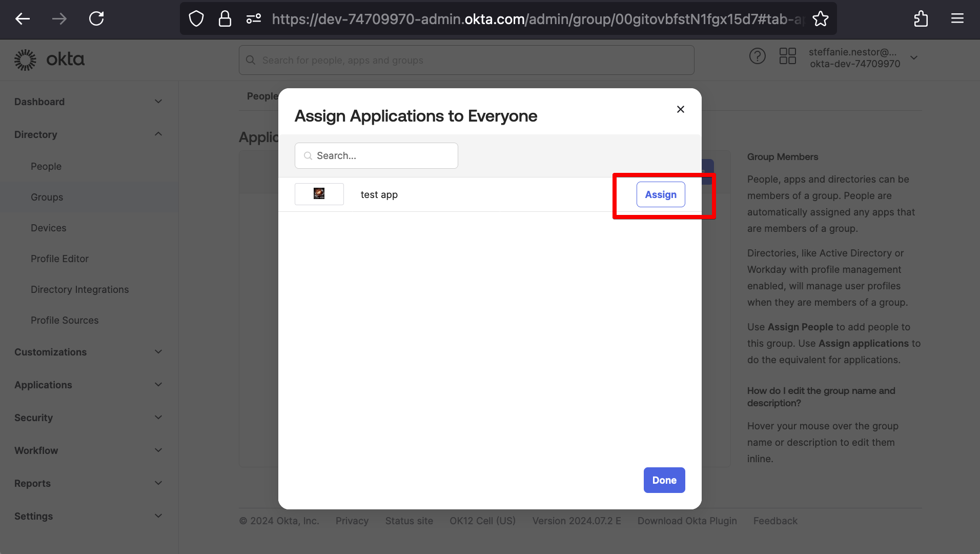Click the test app thumbnail icon
The width and height of the screenshot is (980, 554).
click(x=319, y=194)
